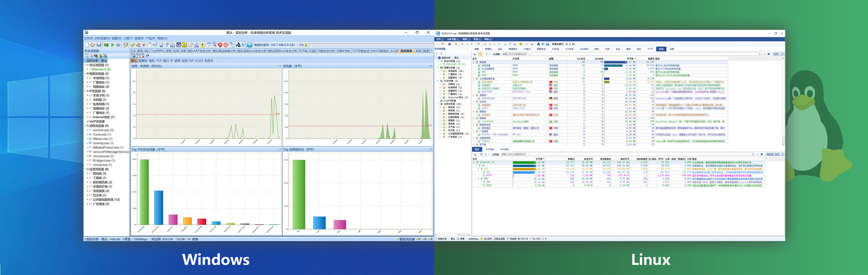Open the 分析设置(N) menu
The width and height of the screenshot is (868, 275).
click(102, 38)
